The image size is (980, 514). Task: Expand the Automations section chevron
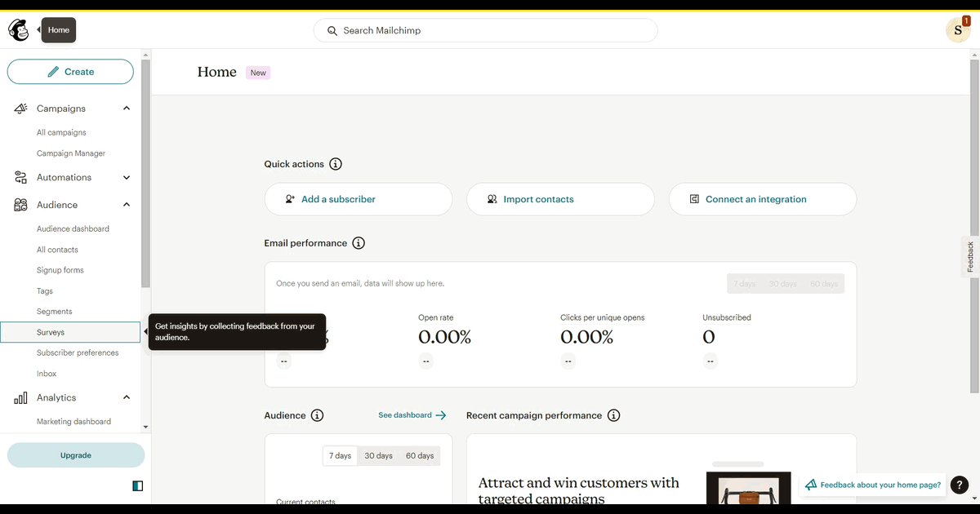[x=127, y=178]
